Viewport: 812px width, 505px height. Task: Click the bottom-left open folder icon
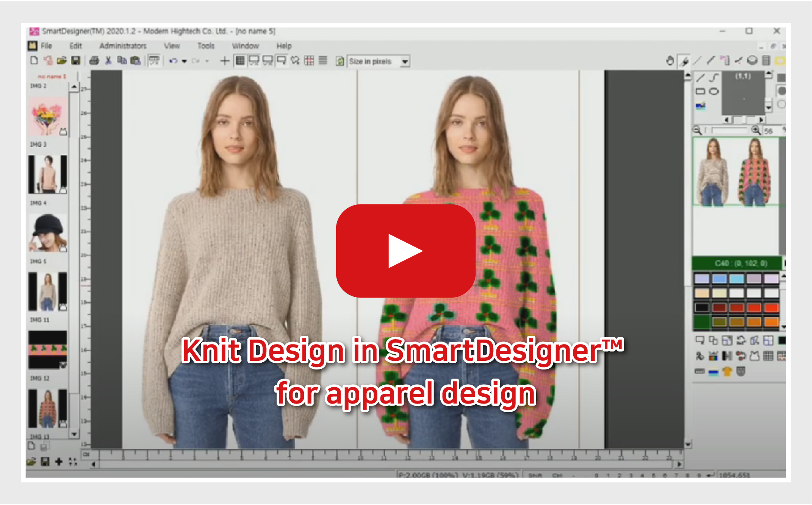coord(31,461)
